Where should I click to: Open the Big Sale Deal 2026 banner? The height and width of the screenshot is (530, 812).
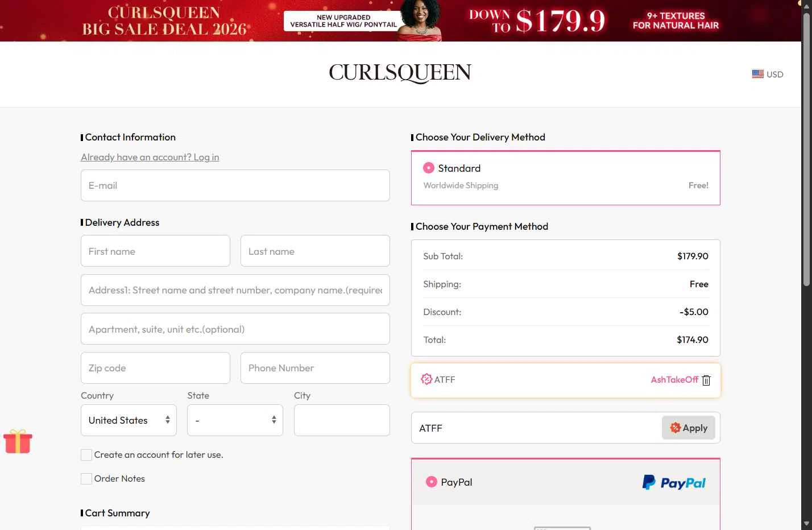pos(400,20)
